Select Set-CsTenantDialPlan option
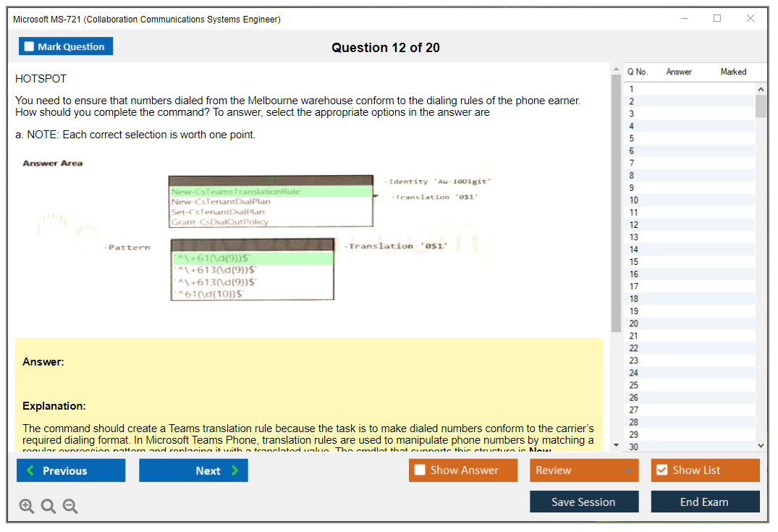The width and height of the screenshot is (778, 532). (x=271, y=211)
